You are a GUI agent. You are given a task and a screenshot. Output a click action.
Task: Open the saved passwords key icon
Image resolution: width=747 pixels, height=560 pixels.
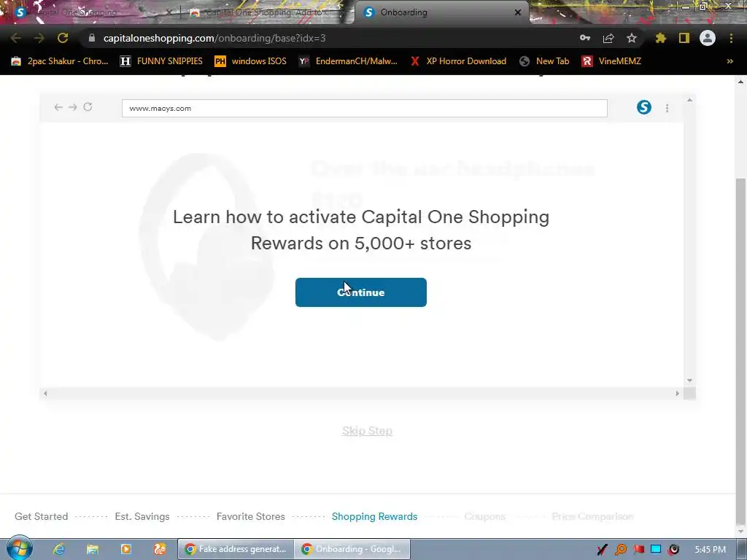[585, 38]
